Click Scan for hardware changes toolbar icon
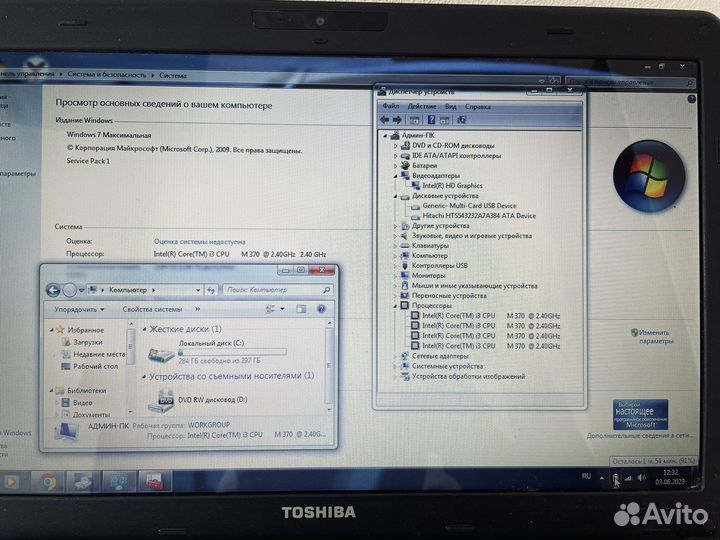 tap(461, 120)
